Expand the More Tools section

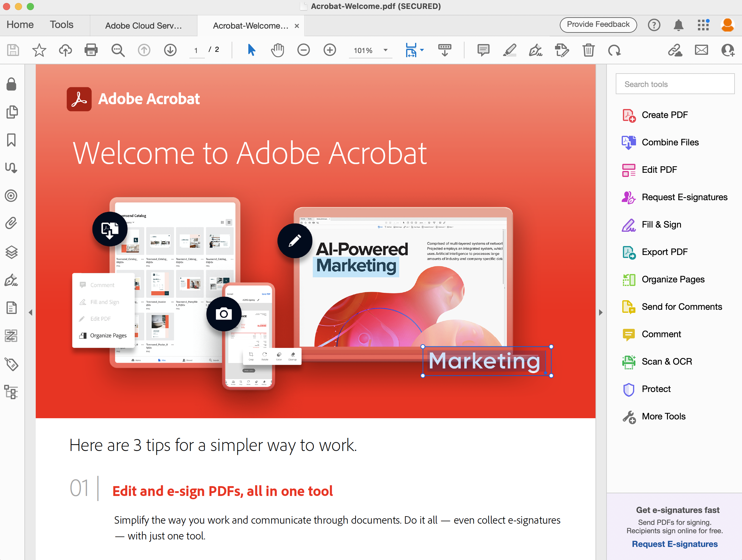(664, 416)
